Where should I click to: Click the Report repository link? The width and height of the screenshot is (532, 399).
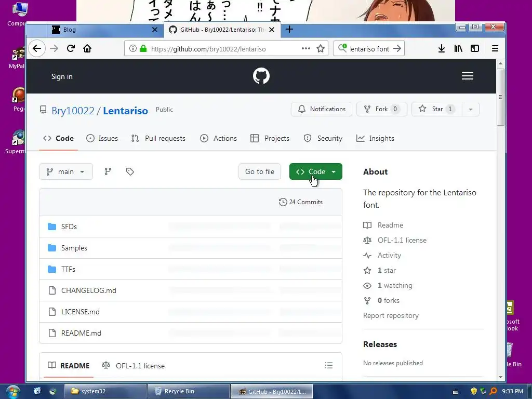[x=391, y=316]
